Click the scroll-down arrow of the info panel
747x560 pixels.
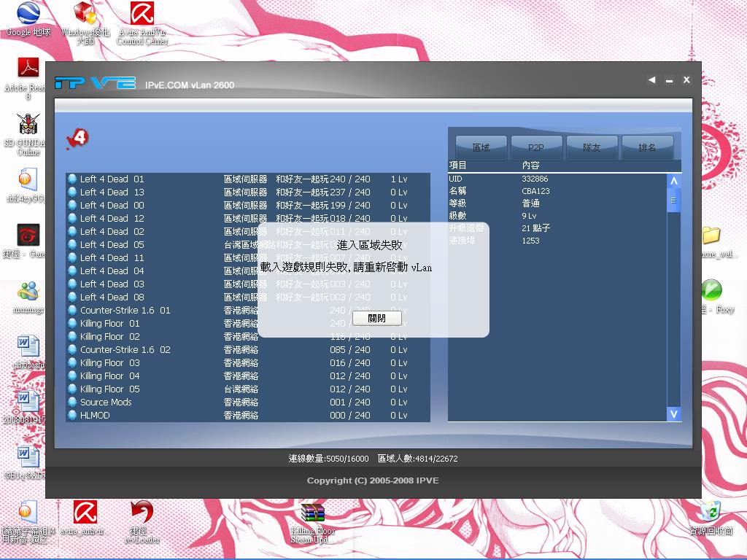[x=673, y=414]
